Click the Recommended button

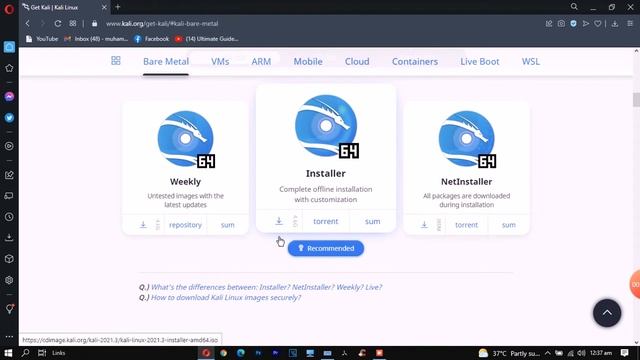click(x=326, y=248)
